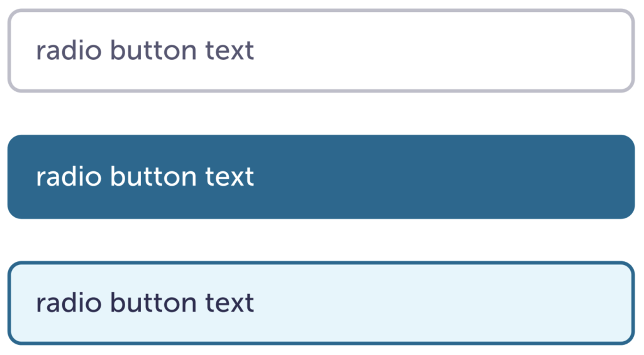Click the white text on the dark blue button
644x355 pixels.
click(145, 177)
